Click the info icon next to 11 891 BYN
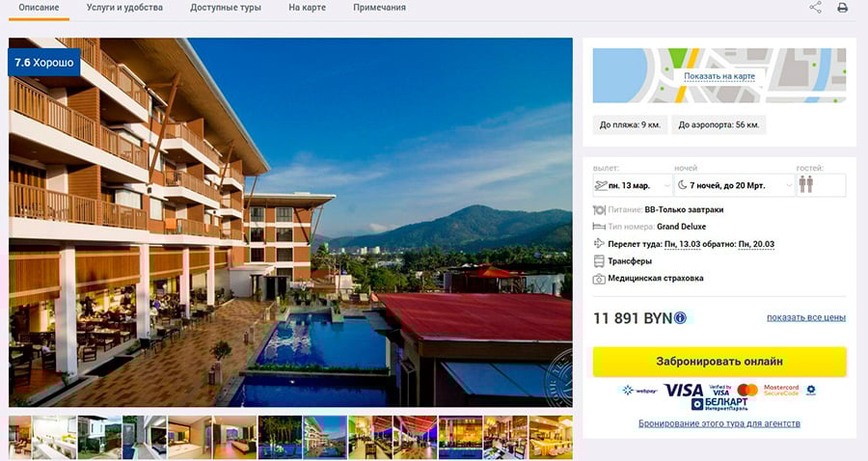The height and width of the screenshot is (461, 868). pyautogui.click(x=680, y=317)
